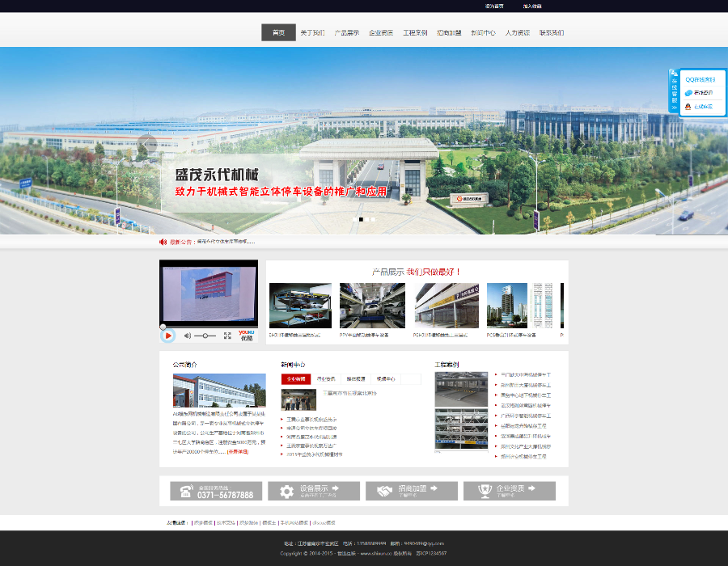Viewport: 728px width, 566px height.
Task: Select the third news tab
Action: tap(356, 379)
